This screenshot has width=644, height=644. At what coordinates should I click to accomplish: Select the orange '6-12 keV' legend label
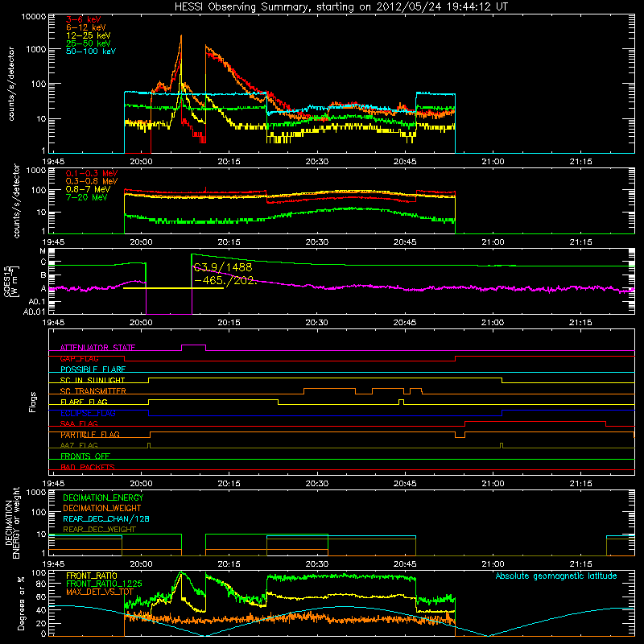[x=86, y=27]
